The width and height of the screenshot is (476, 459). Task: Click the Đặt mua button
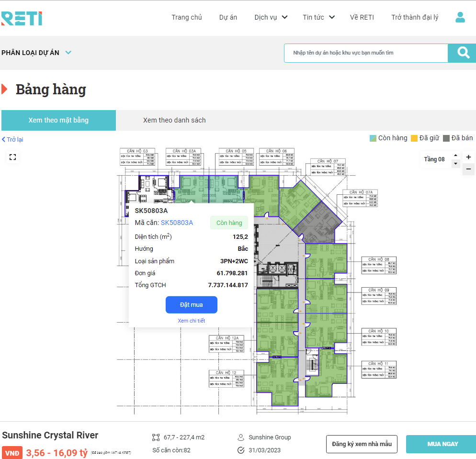[x=191, y=304]
